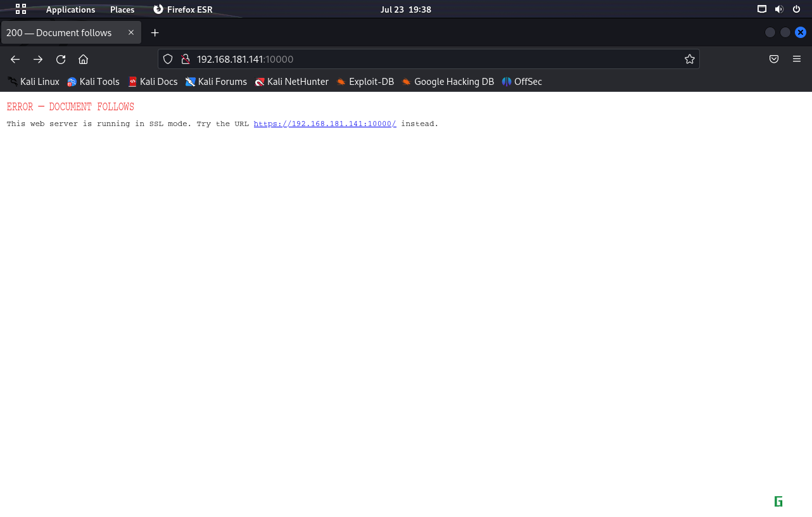Follow the https://192.168.181.141:10000/ link
Image resolution: width=812 pixels, height=517 pixels.
coord(325,124)
